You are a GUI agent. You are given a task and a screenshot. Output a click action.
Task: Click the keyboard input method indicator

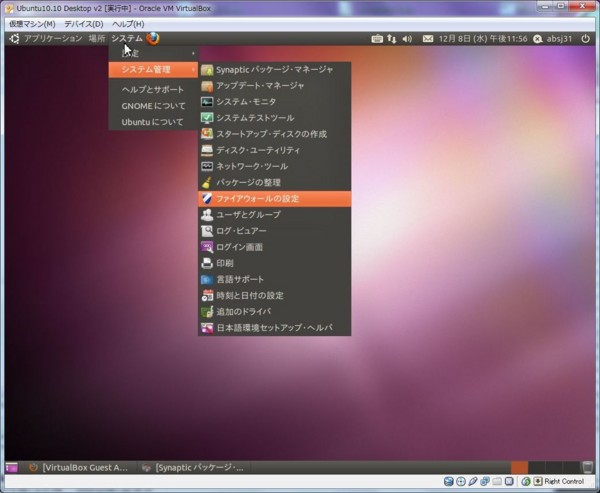tap(377, 39)
